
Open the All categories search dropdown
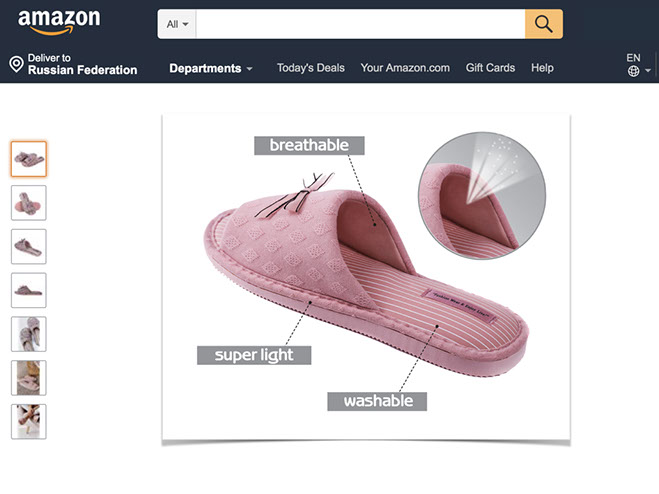177,24
